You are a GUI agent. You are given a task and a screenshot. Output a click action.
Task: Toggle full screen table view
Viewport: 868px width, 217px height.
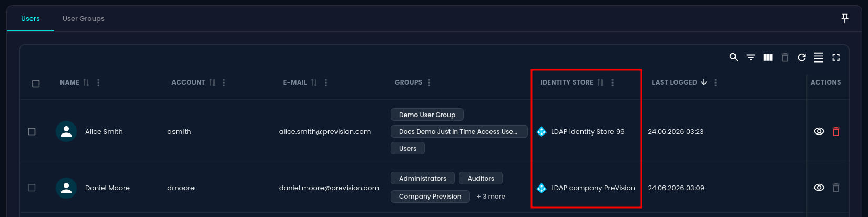(x=836, y=57)
